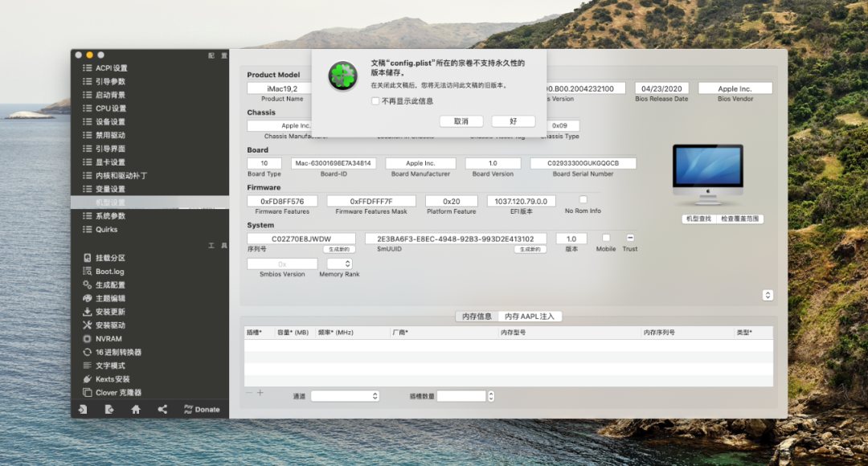Viewport: 868px width, 466px height.
Task: Switch to the 内存 AAPL 注入 tab
Action: 529,317
